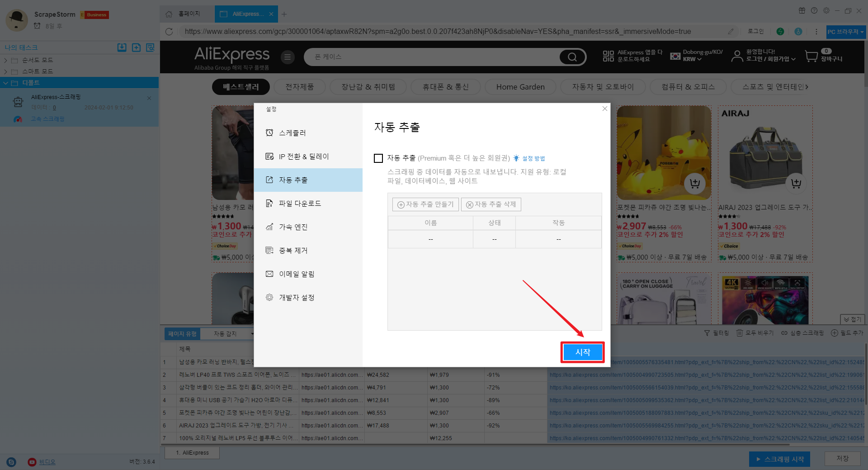The image size is (868, 470).
Task: Add AIRAJ tool bag to cart
Action: pos(796,183)
